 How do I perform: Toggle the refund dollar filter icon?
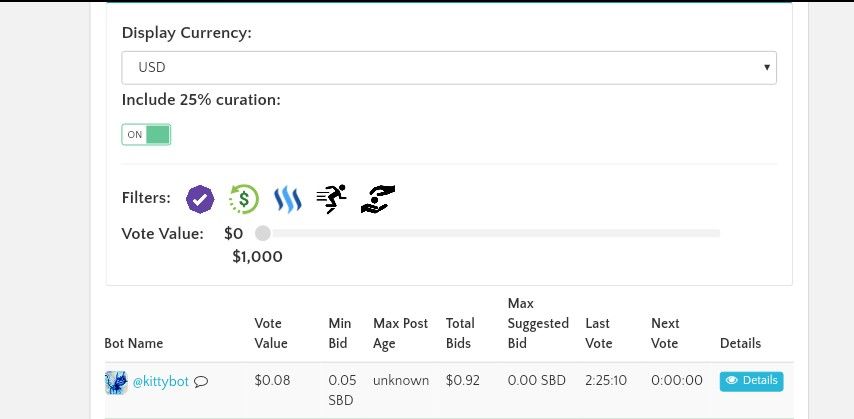[243, 199]
